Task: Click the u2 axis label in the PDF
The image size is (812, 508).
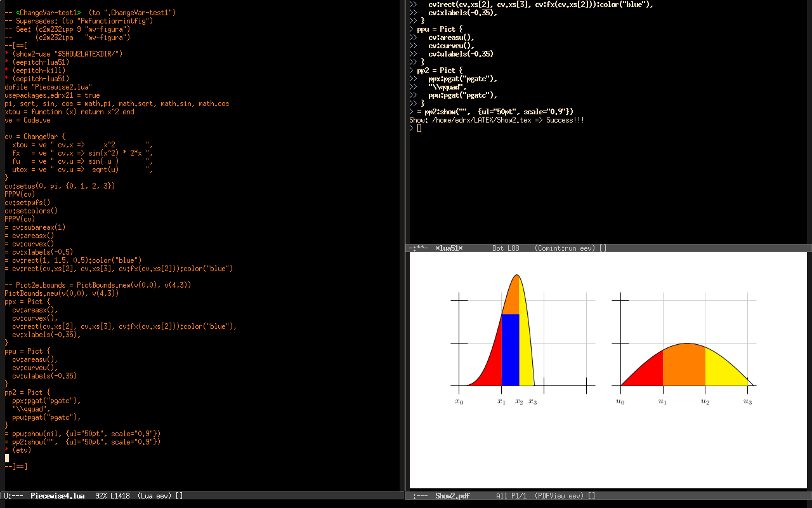Action: [x=705, y=401]
